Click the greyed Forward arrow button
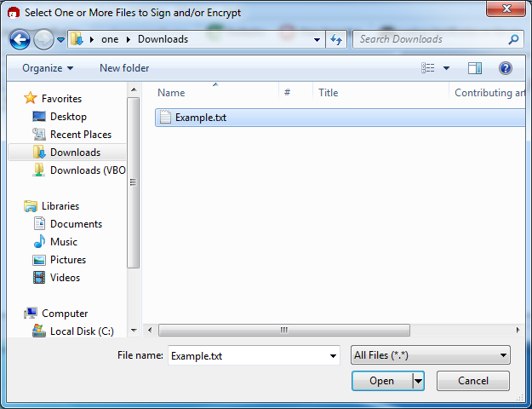The width and height of the screenshot is (532, 409). pos(43,39)
